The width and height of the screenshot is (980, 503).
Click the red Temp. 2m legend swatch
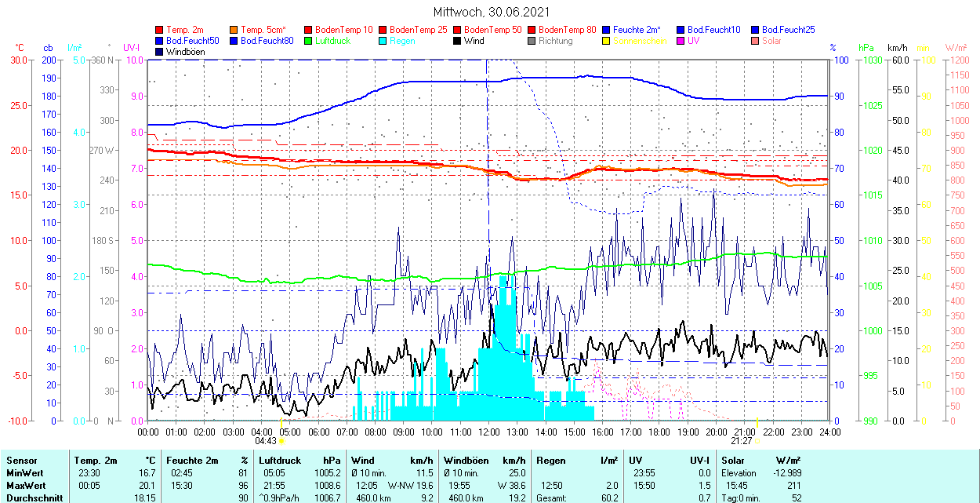(x=160, y=30)
